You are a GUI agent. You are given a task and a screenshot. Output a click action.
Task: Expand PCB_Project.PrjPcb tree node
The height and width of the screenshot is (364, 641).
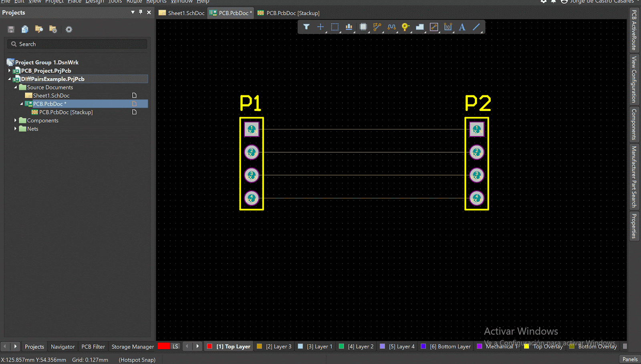click(10, 70)
